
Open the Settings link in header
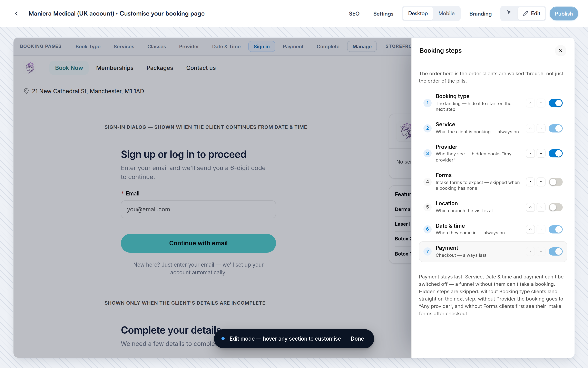(383, 14)
